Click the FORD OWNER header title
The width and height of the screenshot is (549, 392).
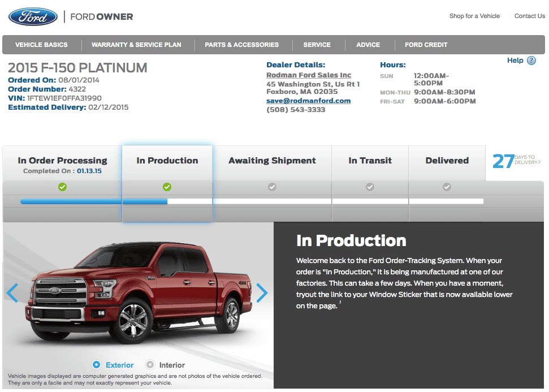click(x=102, y=17)
